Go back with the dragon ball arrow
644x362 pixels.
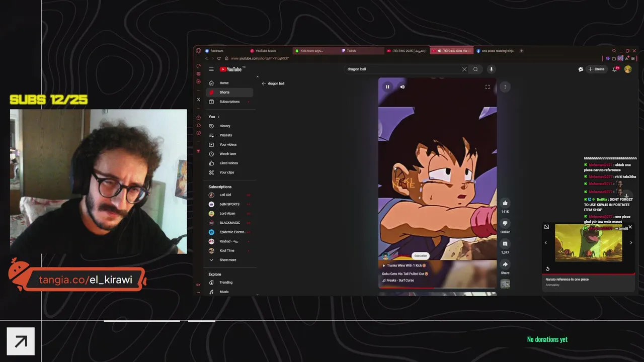click(x=264, y=83)
